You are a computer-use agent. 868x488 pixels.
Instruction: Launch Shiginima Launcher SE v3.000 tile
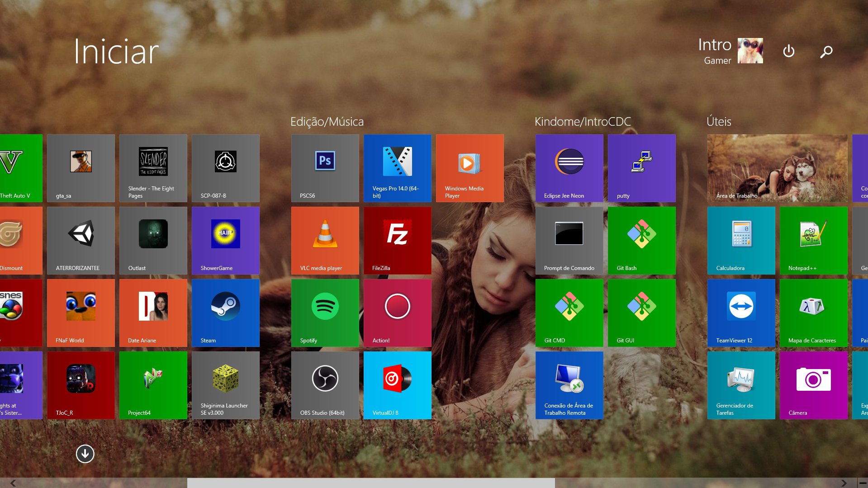tap(226, 385)
